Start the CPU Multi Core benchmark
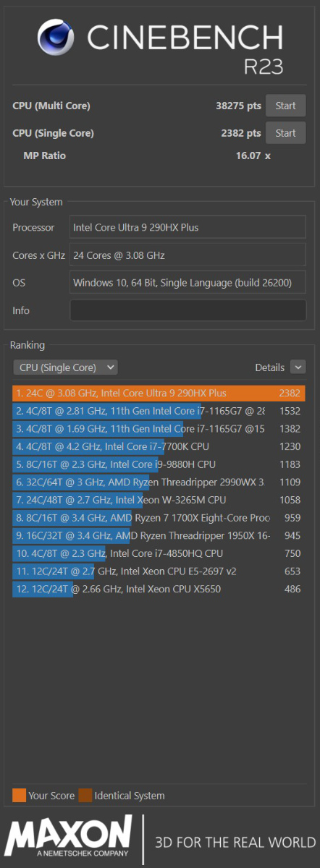The height and width of the screenshot is (868, 320). (x=285, y=106)
